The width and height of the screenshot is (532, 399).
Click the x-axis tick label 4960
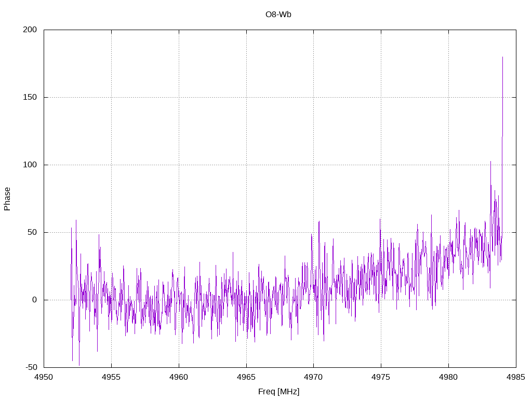[179, 377]
